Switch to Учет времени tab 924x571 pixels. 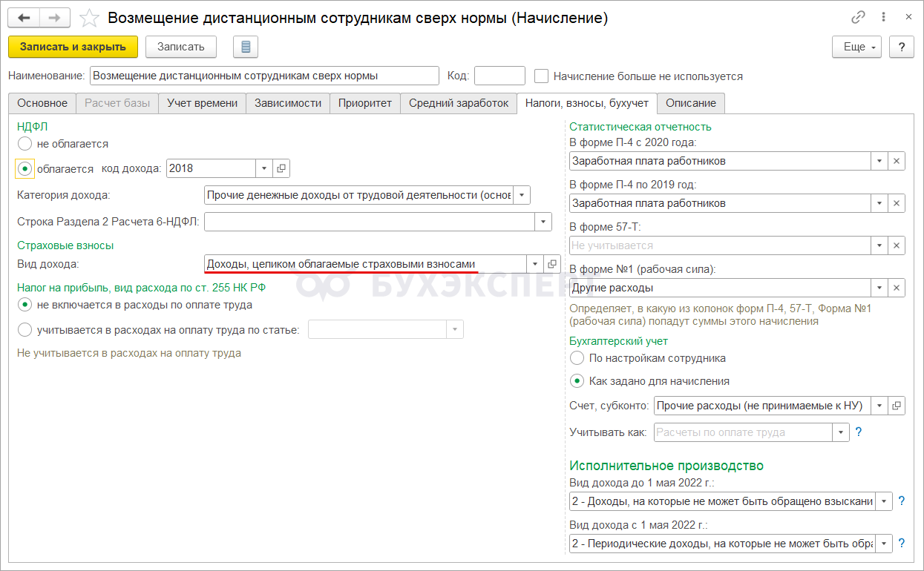202,103
